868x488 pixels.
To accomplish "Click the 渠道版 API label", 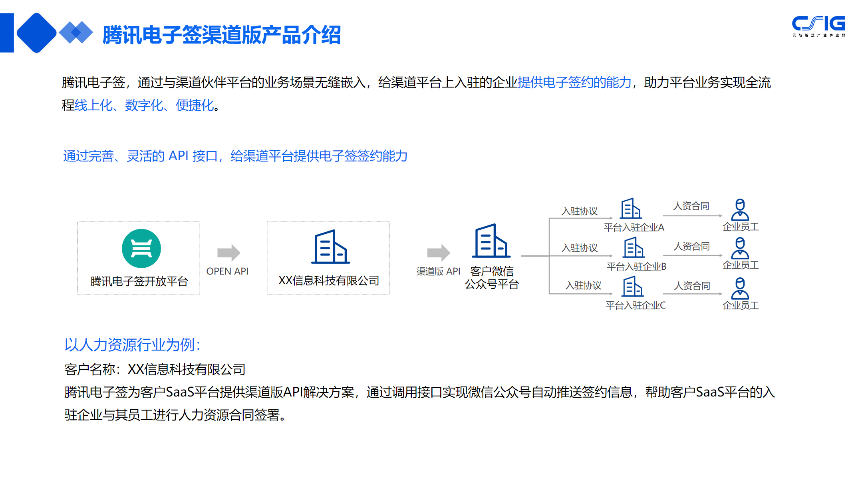I will pos(438,271).
